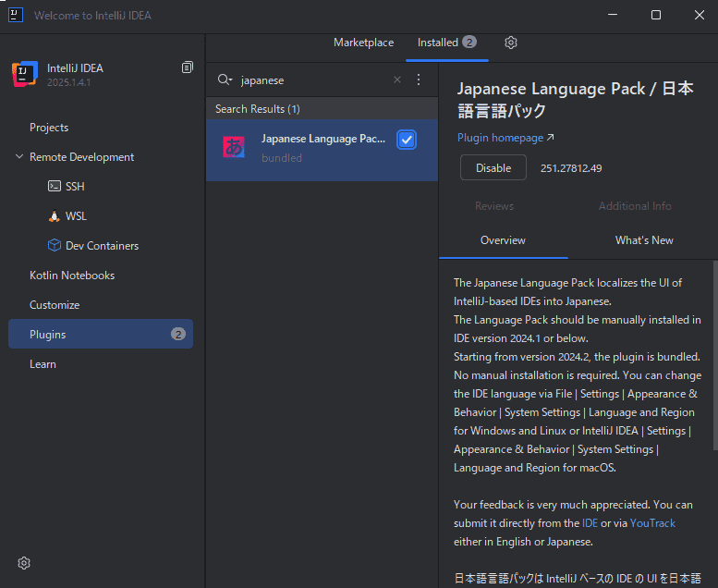Click the plugins settings gear icon
Viewport: 718px width, 588px height.
pyautogui.click(x=511, y=43)
